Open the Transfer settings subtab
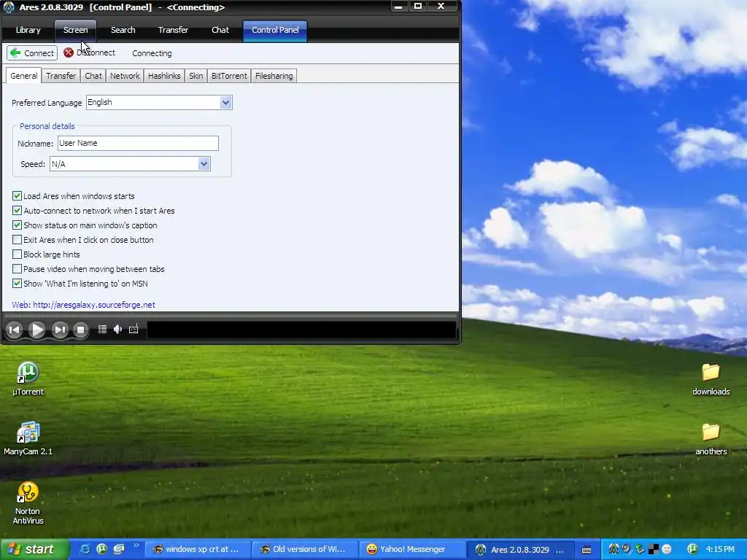The image size is (747, 560). [x=61, y=76]
